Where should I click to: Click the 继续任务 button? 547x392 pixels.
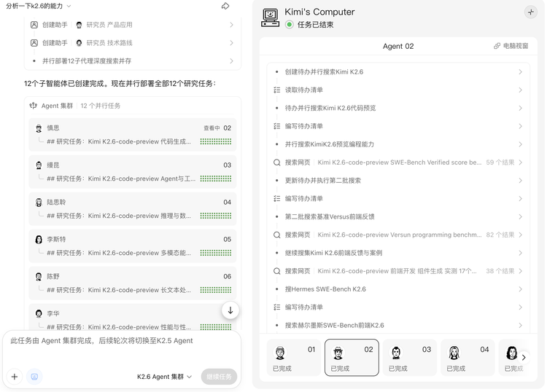coord(219,377)
